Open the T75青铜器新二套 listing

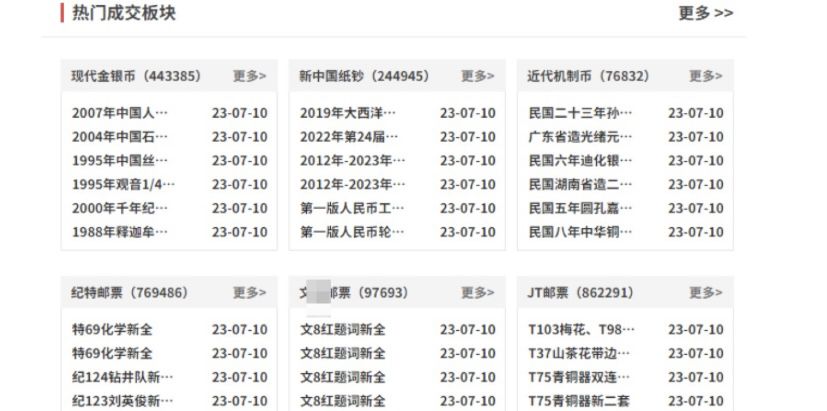(x=579, y=400)
